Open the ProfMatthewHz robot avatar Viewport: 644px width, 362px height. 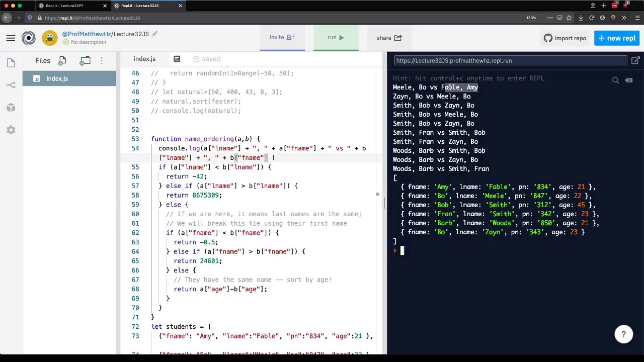[49, 38]
